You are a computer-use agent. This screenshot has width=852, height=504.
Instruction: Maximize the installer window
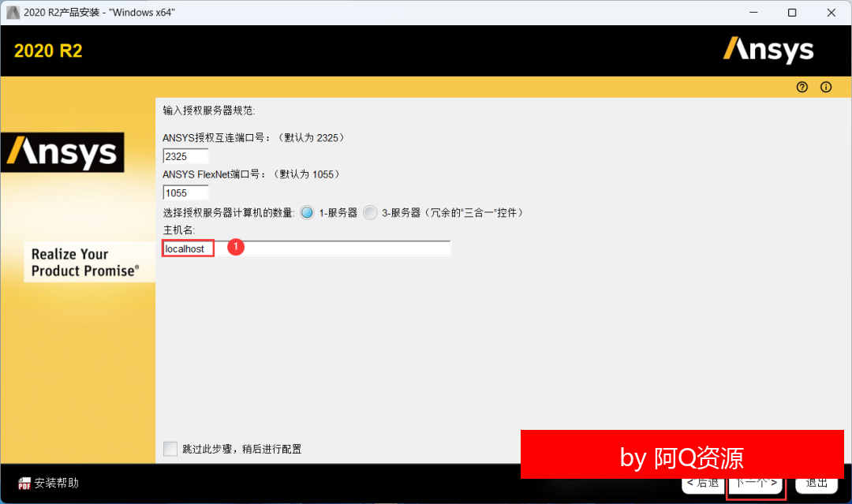(792, 13)
